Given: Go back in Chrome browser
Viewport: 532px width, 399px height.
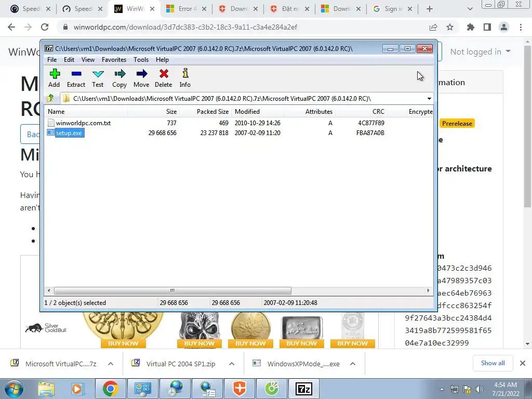Looking at the screenshot, I should (11, 27).
